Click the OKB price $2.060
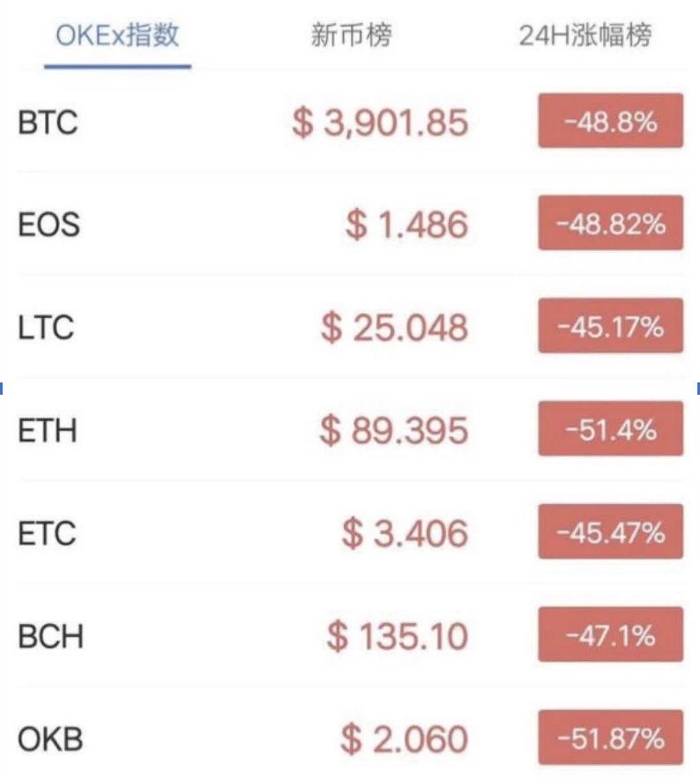 [x=404, y=738]
